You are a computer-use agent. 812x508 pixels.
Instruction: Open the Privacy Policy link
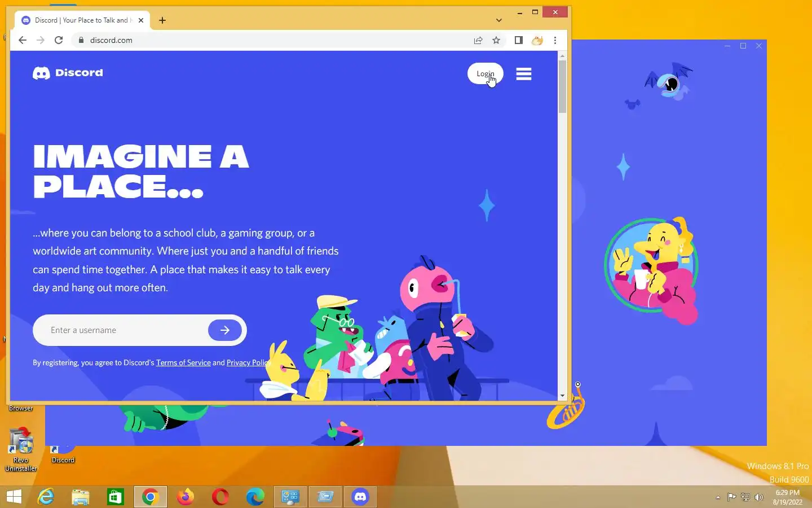pos(248,362)
